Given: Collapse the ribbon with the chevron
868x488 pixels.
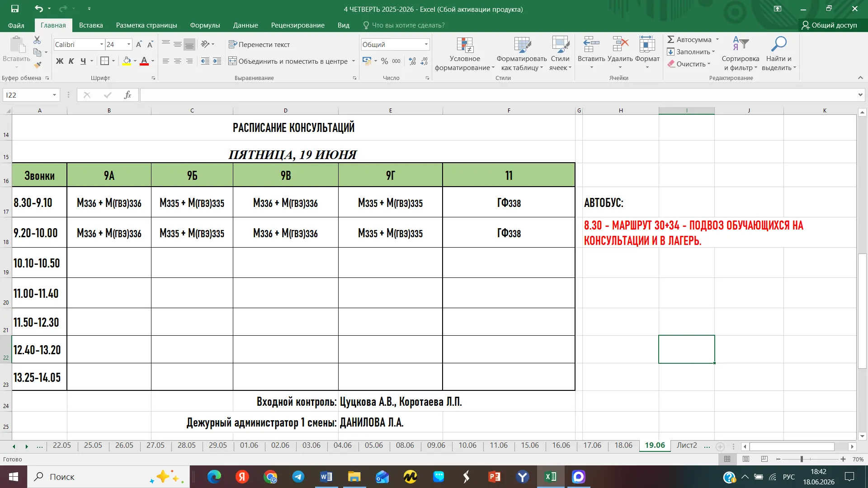Looking at the screenshot, I should point(860,78).
